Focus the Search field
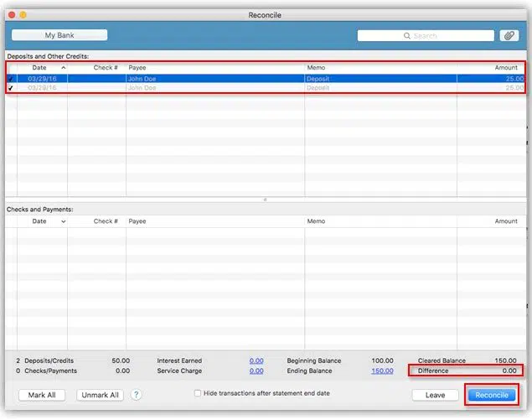Screen dimensions: 532x420 point(426,36)
